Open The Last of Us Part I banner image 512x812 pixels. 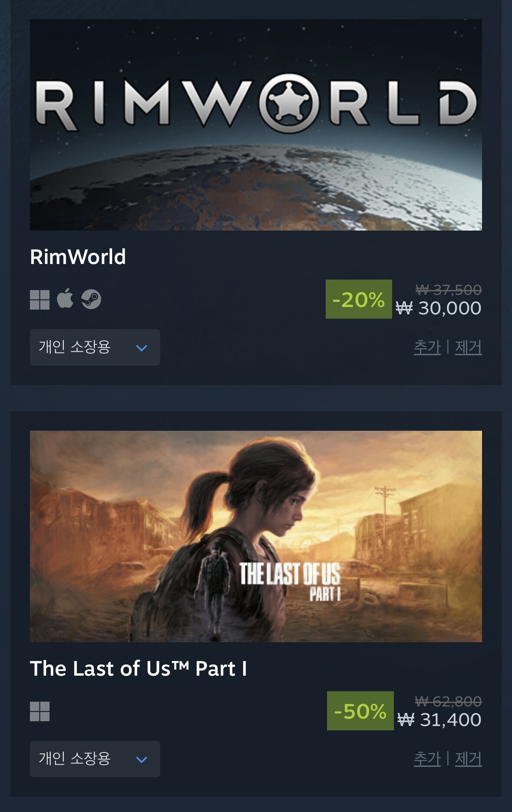tap(256, 536)
